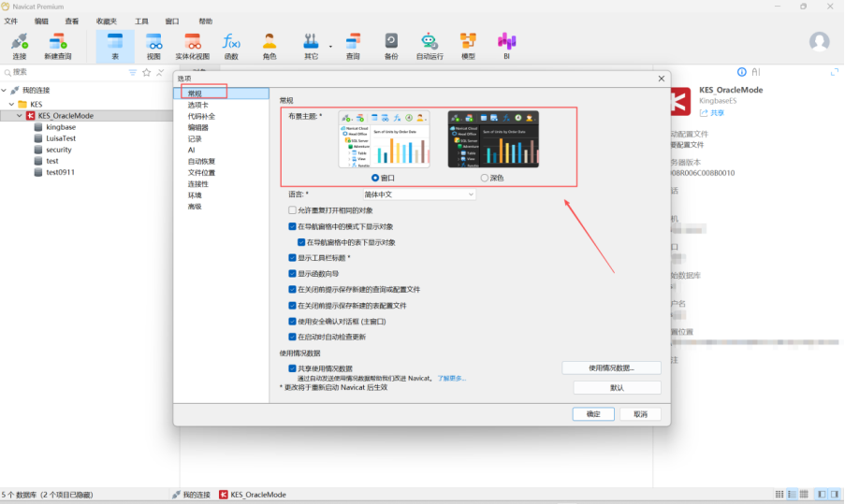Screen dimensions: 845x504
Task: Toggle 共享使用情况数据 checkbox
Action: [293, 368]
